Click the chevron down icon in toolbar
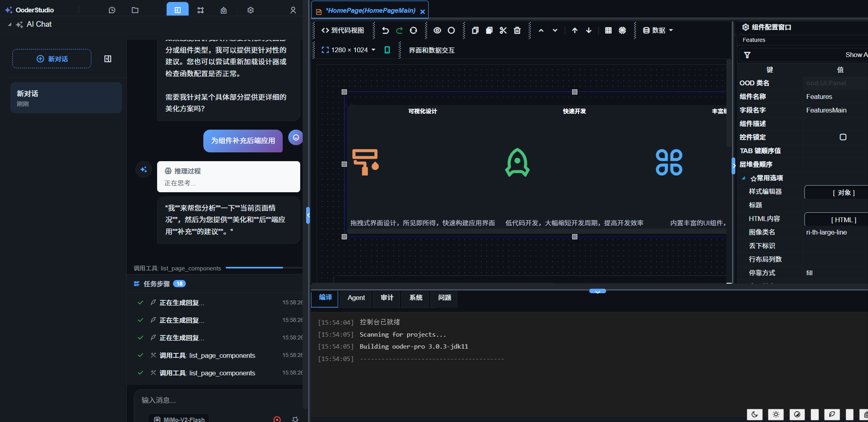This screenshot has height=422, width=868. click(x=555, y=30)
